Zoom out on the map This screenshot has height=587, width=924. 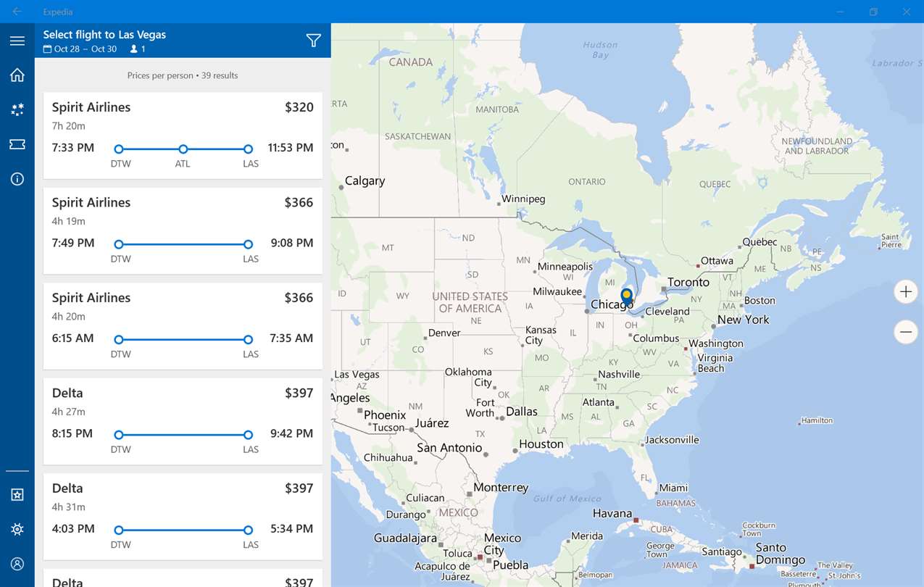pos(905,333)
